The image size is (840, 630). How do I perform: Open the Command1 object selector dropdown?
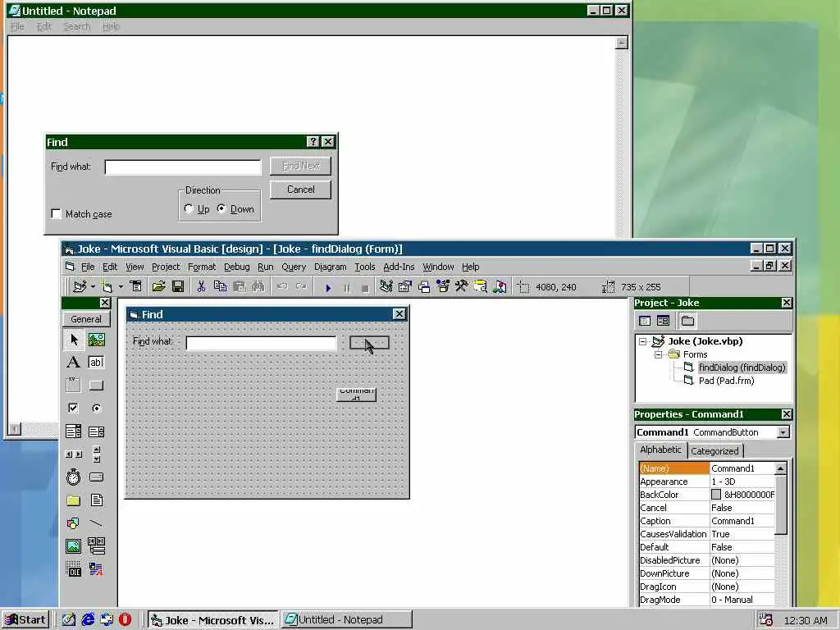click(x=783, y=432)
